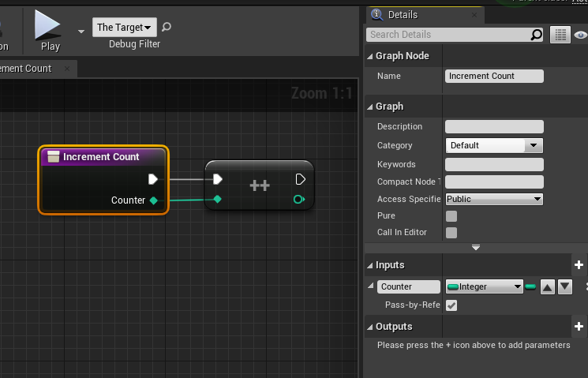Open The Target debug filter dropdown
Screen dimensions: 588x378
point(125,28)
